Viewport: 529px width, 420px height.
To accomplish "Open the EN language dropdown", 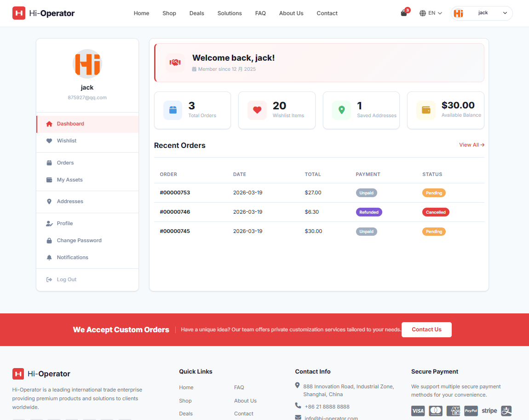I will tap(431, 13).
